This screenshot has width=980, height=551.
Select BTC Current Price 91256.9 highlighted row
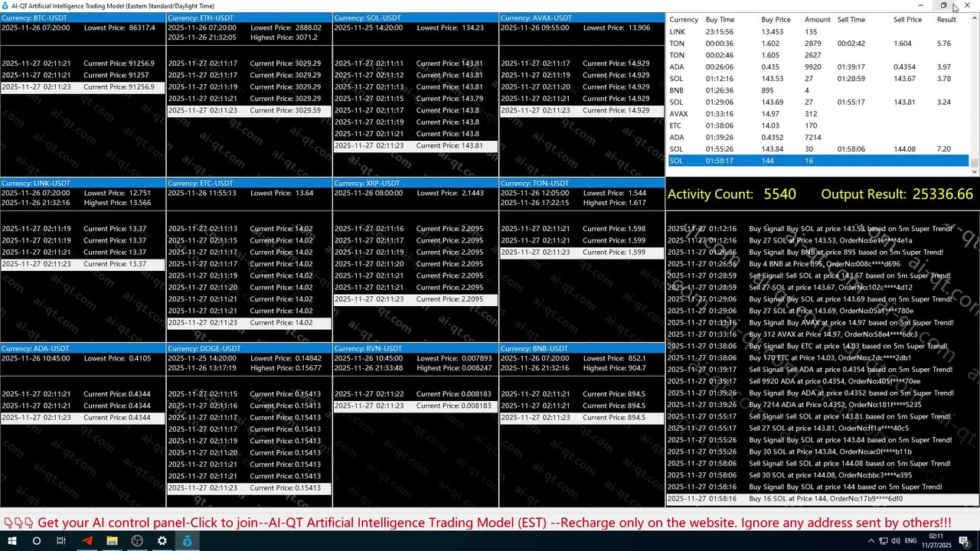click(x=83, y=87)
